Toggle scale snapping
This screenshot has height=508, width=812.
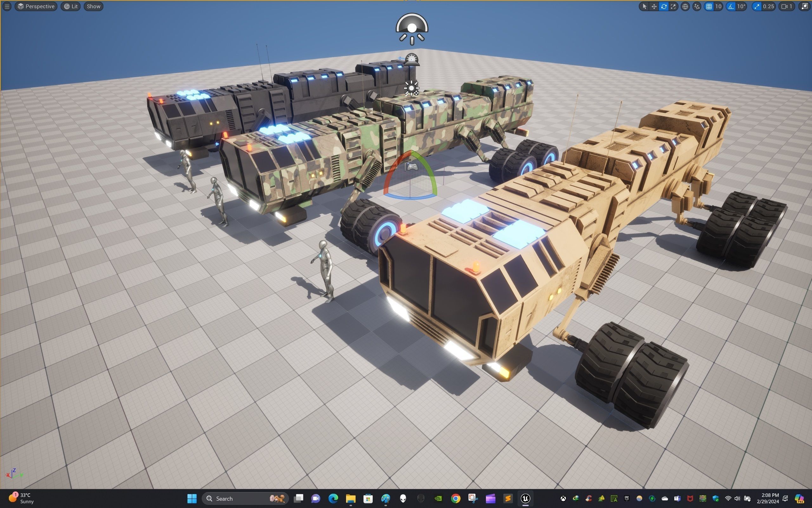click(x=756, y=6)
